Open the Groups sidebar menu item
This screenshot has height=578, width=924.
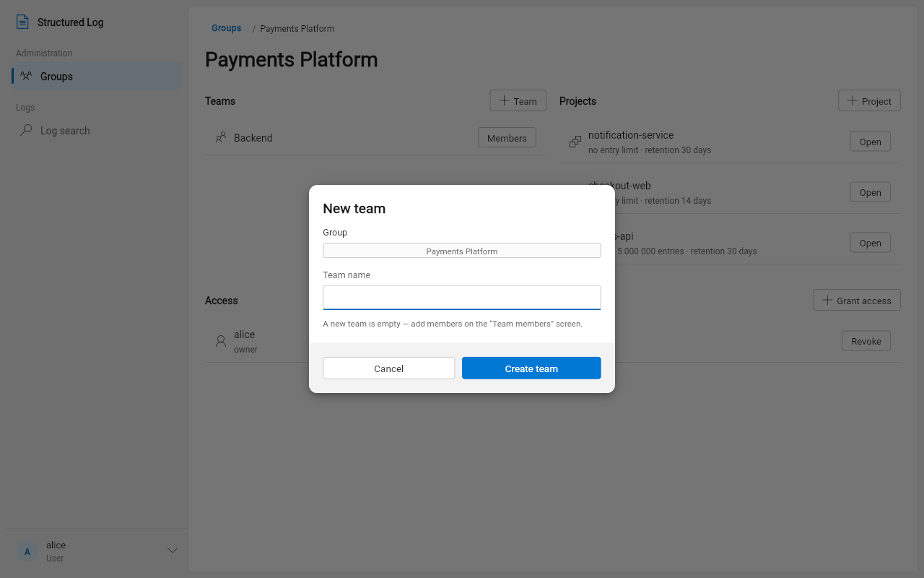(x=97, y=76)
